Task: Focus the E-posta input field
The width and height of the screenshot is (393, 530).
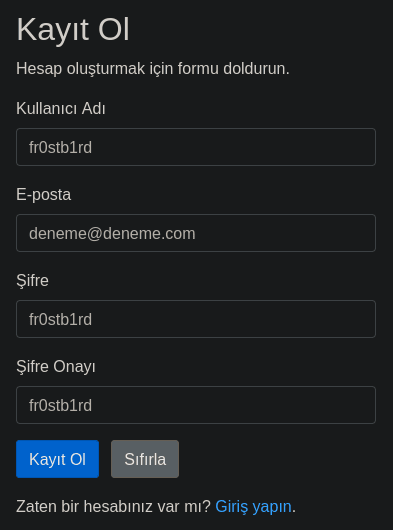Action: [196, 233]
